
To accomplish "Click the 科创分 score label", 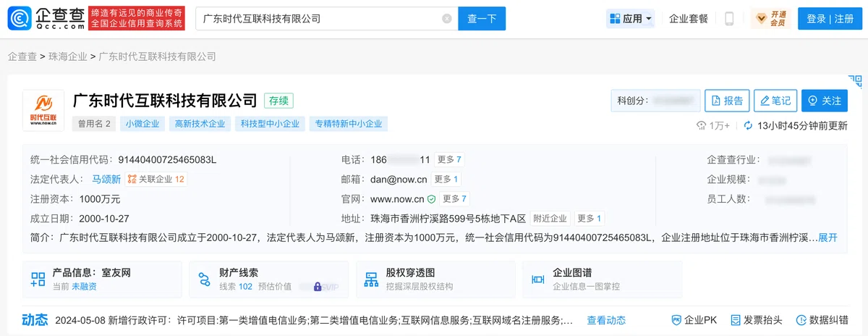I will 632,101.
